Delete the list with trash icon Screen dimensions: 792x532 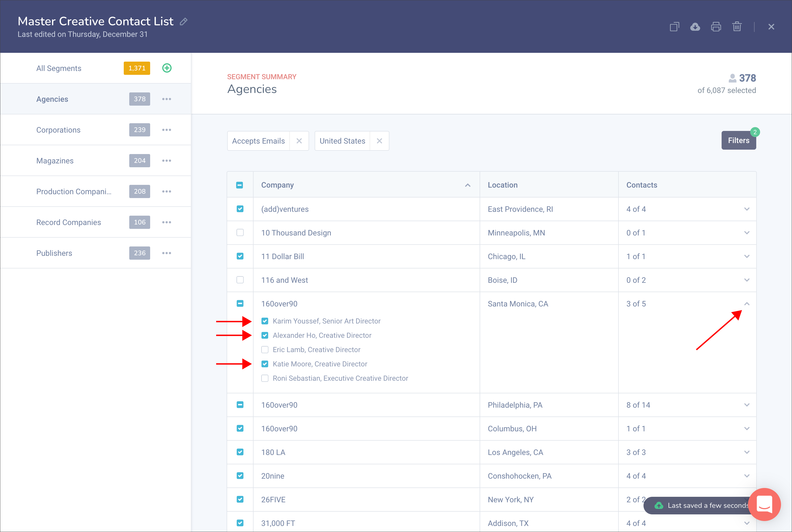(x=737, y=27)
